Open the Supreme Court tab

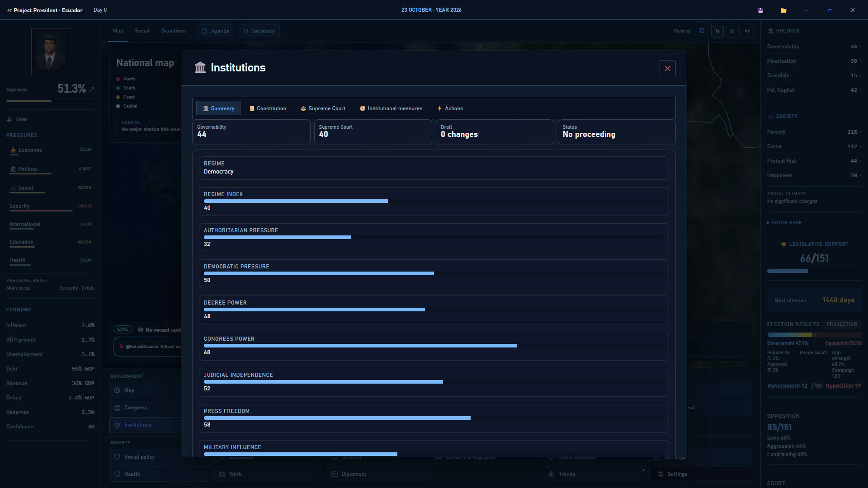coord(323,108)
